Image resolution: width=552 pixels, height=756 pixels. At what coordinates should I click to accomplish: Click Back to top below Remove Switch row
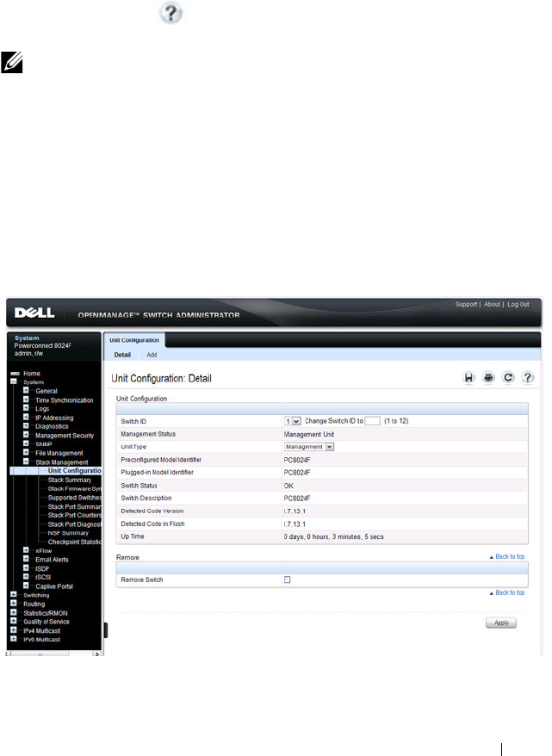(x=507, y=592)
